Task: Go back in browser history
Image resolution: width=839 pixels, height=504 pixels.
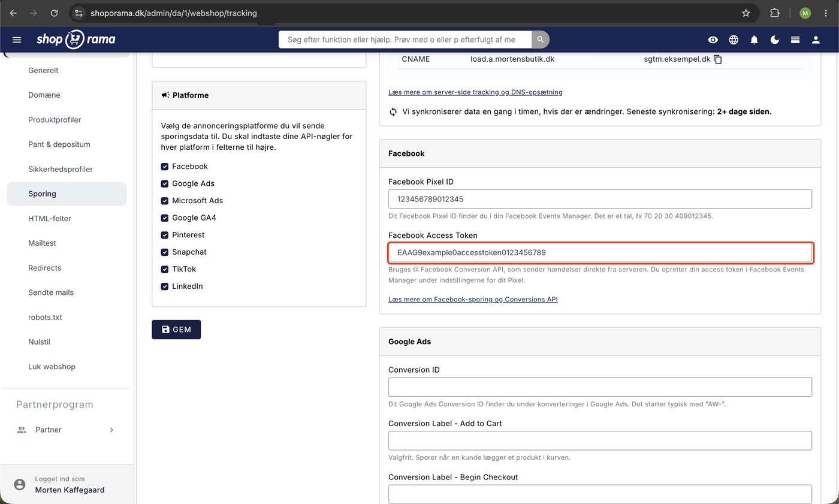Action: (13, 13)
